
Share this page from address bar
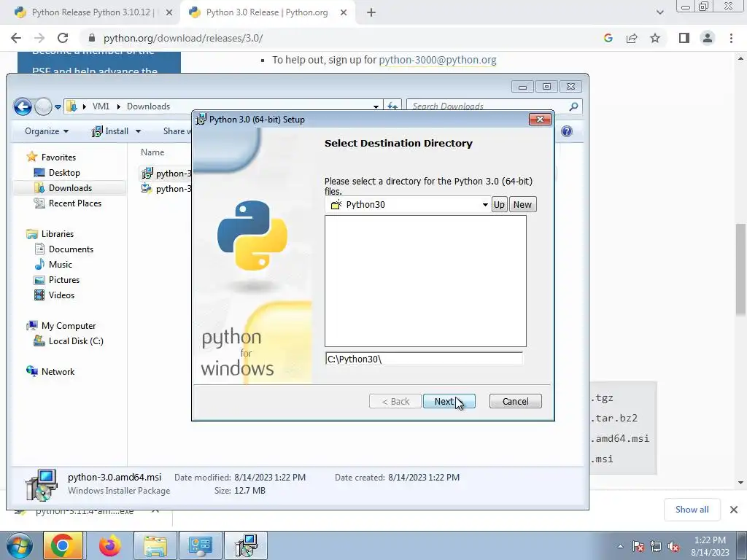632,38
